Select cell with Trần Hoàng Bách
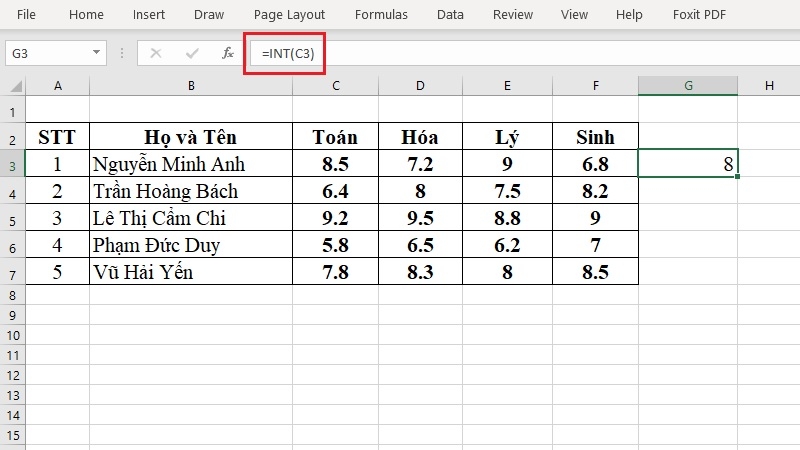The image size is (800, 450). [x=191, y=190]
